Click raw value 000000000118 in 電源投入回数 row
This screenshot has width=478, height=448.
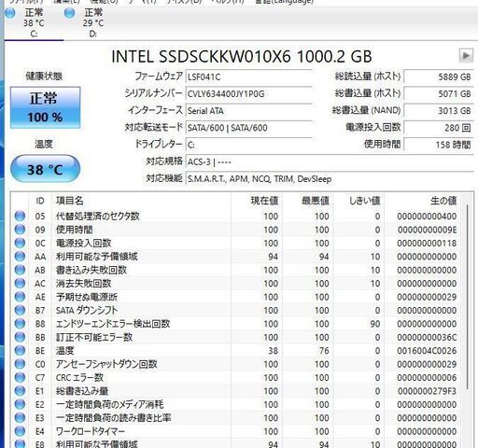click(x=427, y=243)
